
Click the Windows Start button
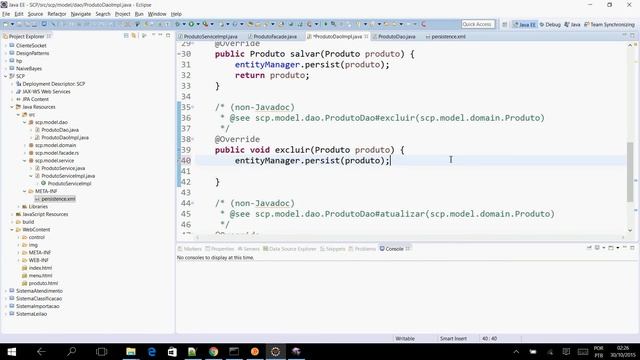[11, 351]
